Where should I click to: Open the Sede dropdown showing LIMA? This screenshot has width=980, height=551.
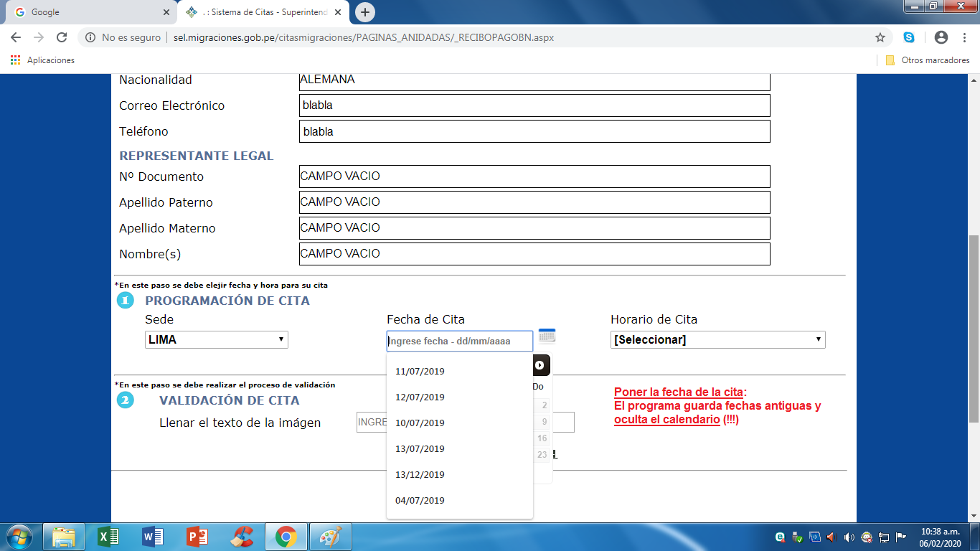(x=216, y=340)
